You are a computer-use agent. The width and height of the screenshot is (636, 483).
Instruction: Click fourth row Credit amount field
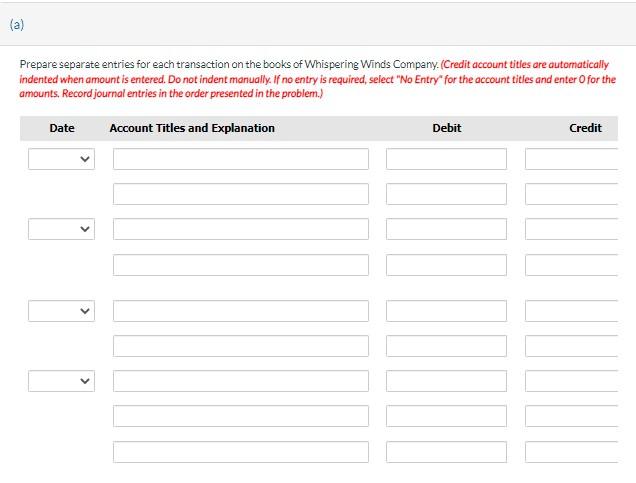pyautogui.click(x=572, y=265)
